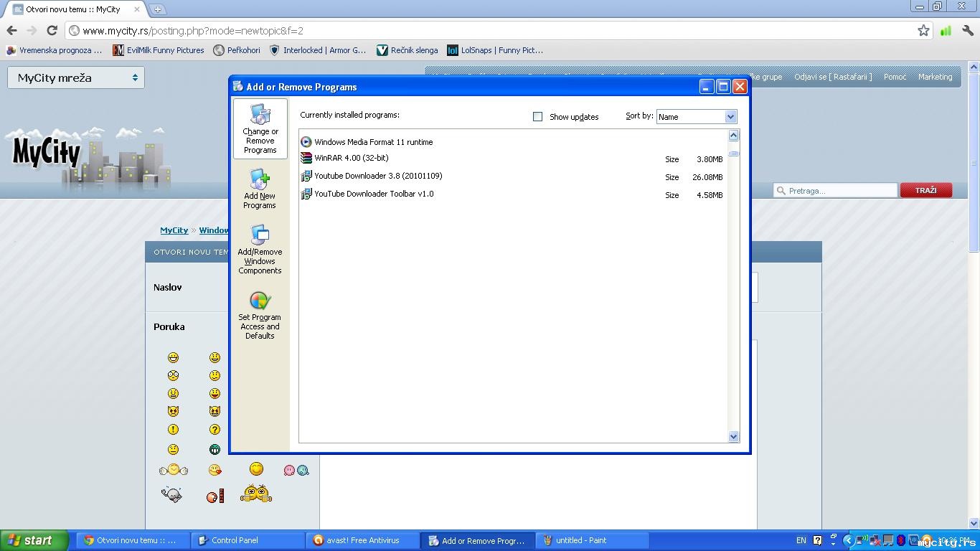Insert the smiley holding a heart
The width and height of the screenshot is (980, 551).
(x=215, y=470)
